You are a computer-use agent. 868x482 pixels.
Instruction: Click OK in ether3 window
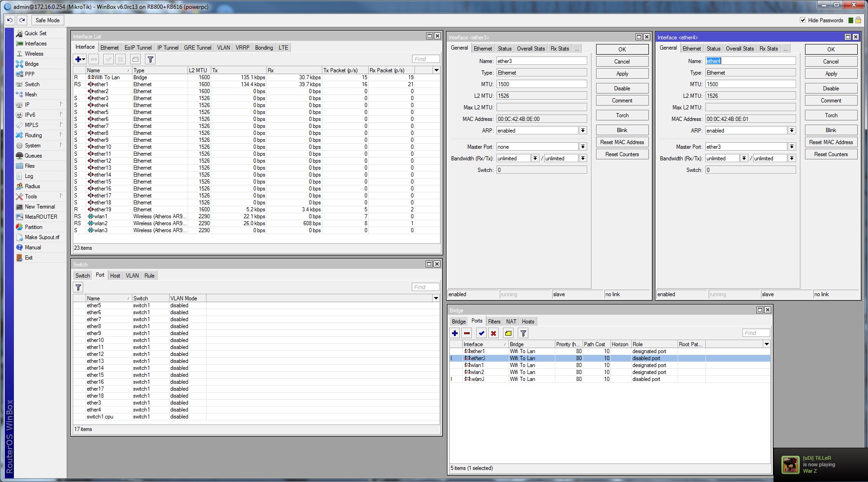tap(622, 50)
